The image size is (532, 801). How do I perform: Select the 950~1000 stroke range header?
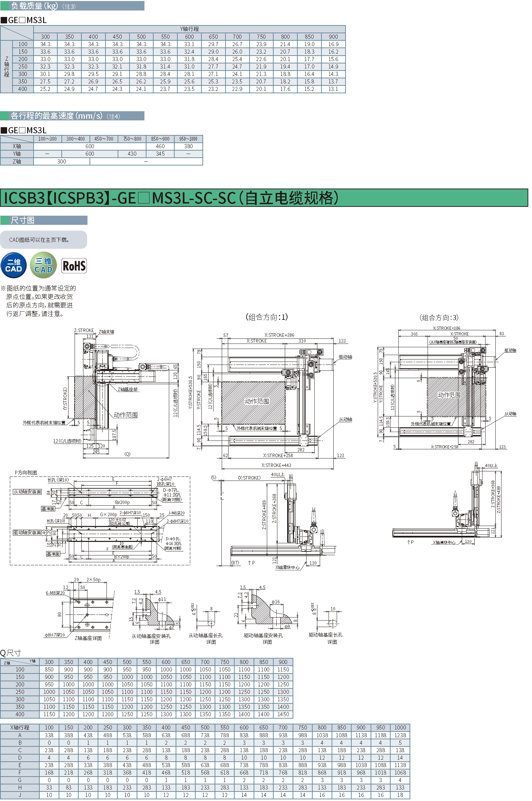[188, 140]
